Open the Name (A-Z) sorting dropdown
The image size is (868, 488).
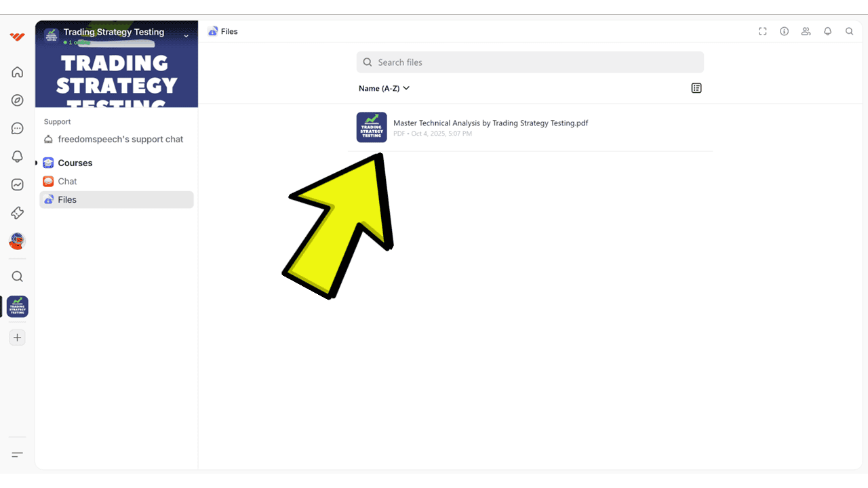click(x=383, y=88)
